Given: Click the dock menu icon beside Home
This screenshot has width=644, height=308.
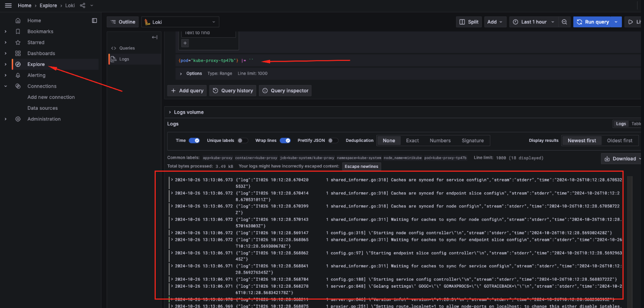Looking at the screenshot, I should [95, 20].
